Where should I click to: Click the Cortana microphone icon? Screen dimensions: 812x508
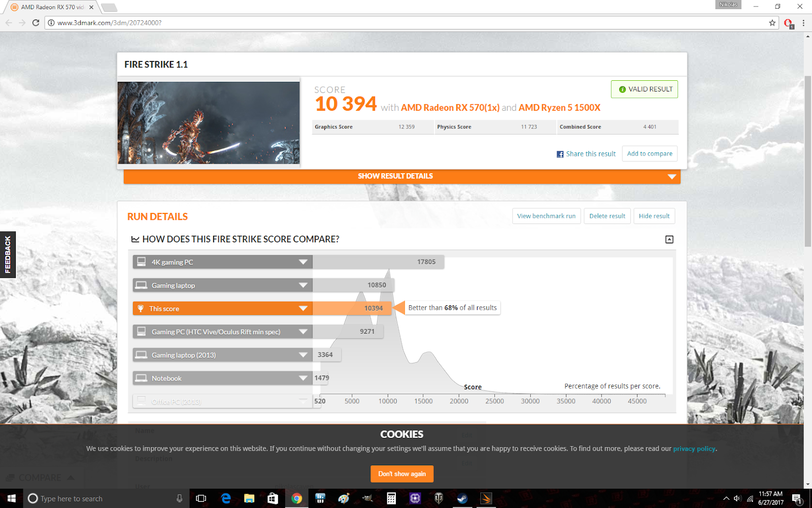tap(179, 498)
